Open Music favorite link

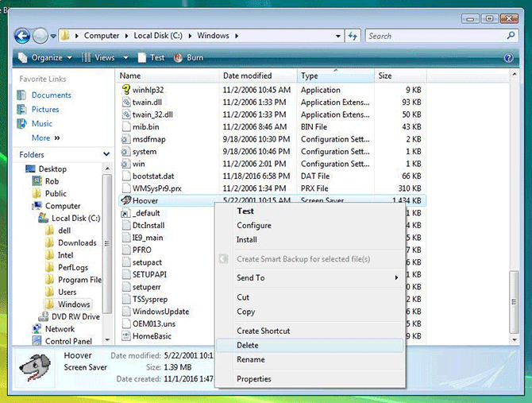pyautogui.click(x=42, y=123)
